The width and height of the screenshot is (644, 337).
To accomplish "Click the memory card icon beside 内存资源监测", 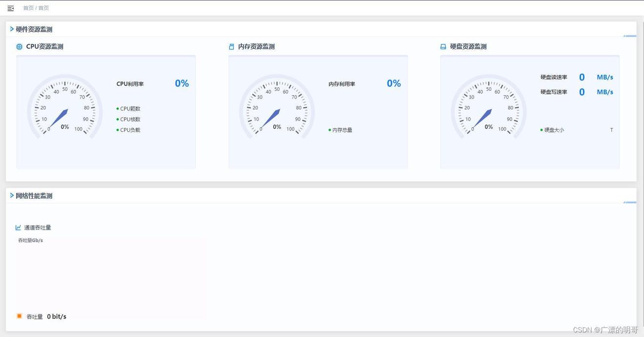I will tap(231, 47).
